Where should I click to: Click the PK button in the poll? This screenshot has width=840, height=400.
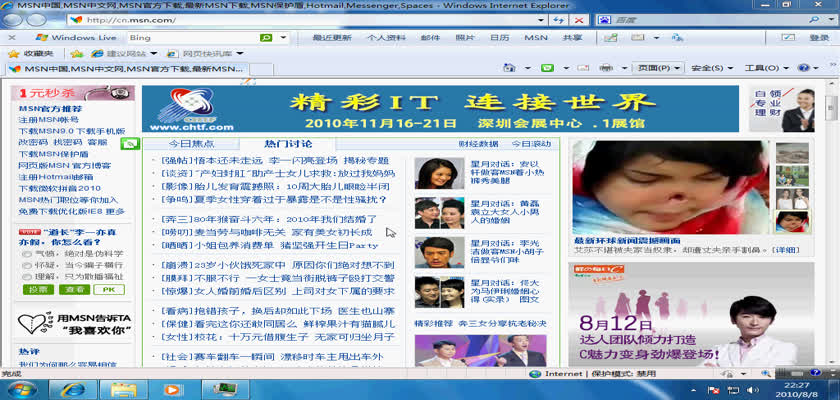tap(109, 290)
